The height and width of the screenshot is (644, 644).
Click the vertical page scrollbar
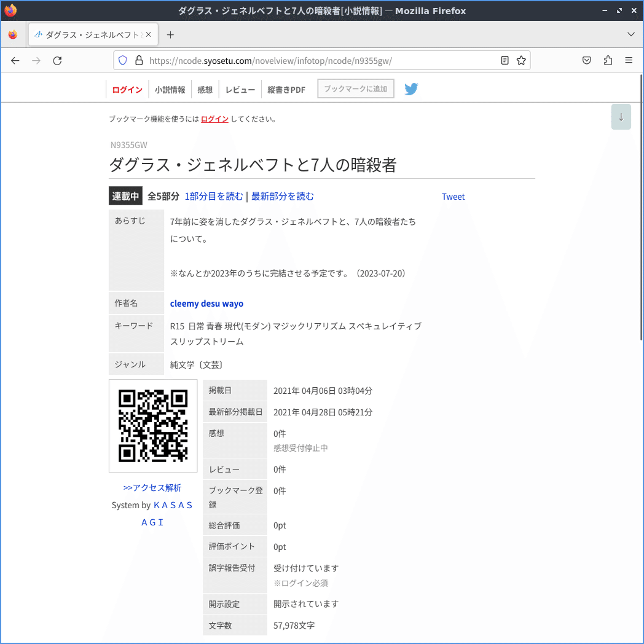641,208
